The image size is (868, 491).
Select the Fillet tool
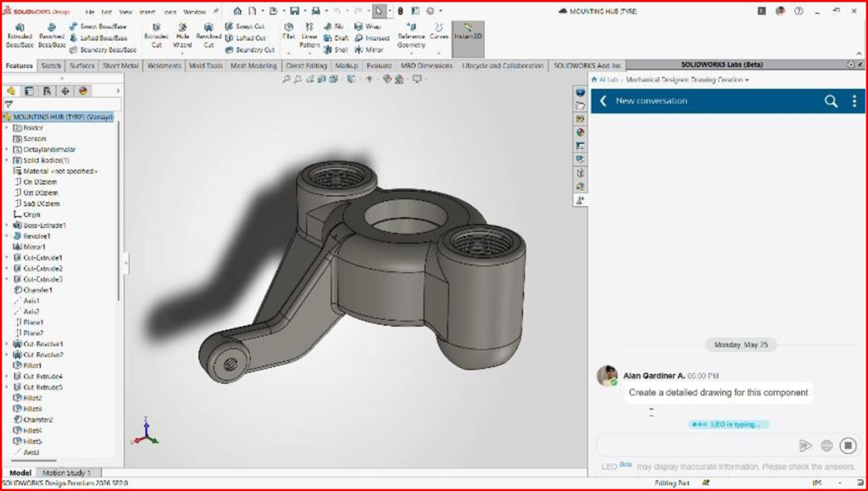pyautogui.click(x=288, y=31)
